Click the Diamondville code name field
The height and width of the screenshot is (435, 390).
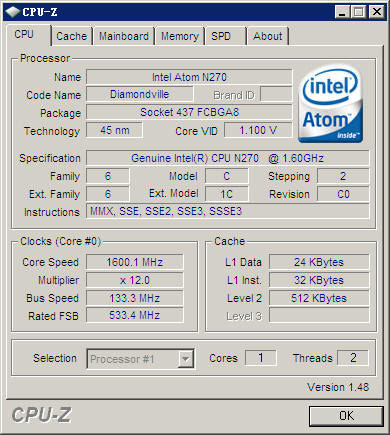pyautogui.click(x=140, y=94)
